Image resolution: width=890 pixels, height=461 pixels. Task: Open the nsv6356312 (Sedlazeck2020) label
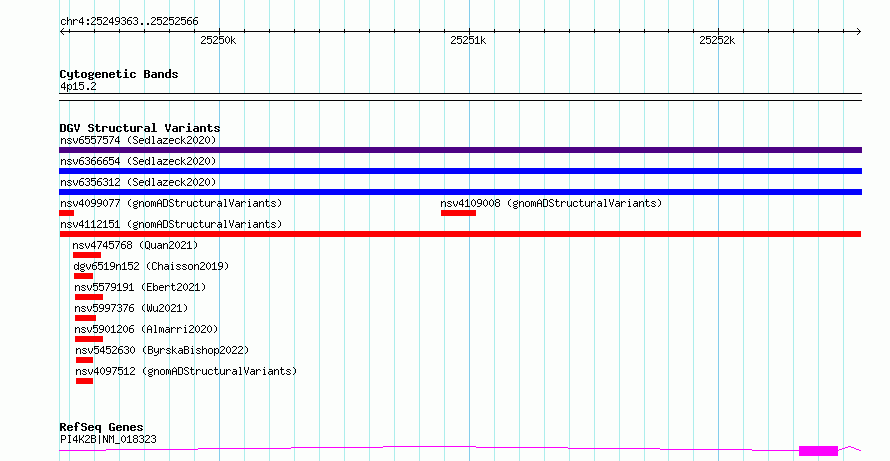click(138, 182)
